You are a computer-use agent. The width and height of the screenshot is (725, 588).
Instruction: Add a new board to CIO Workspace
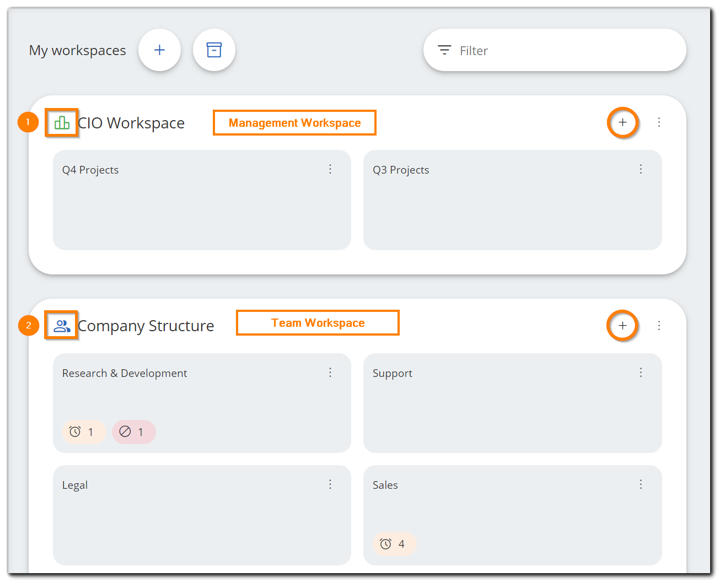click(622, 122)
